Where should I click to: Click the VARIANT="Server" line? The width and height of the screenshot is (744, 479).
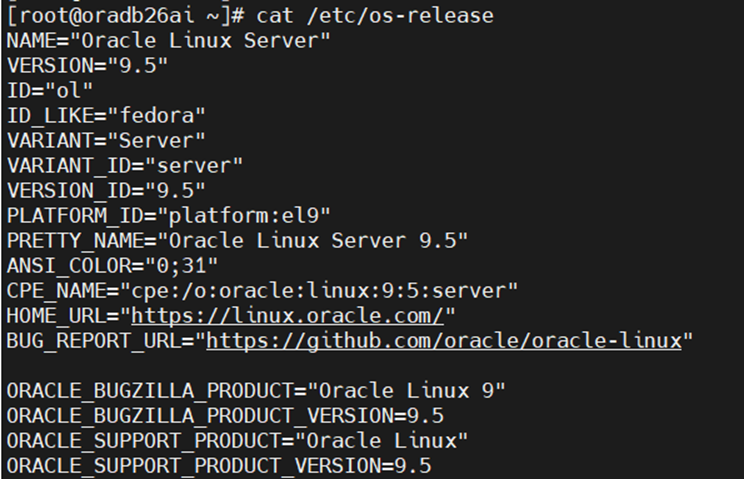click(106, 141)
